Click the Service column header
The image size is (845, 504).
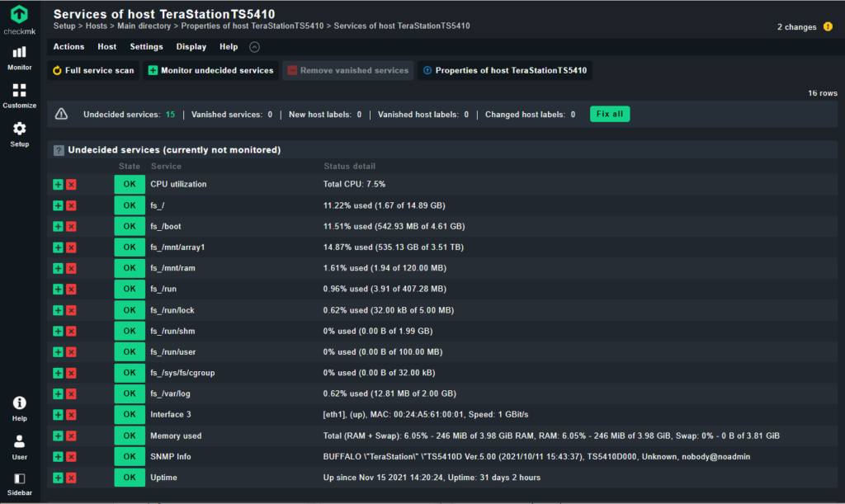pos(166,167)
